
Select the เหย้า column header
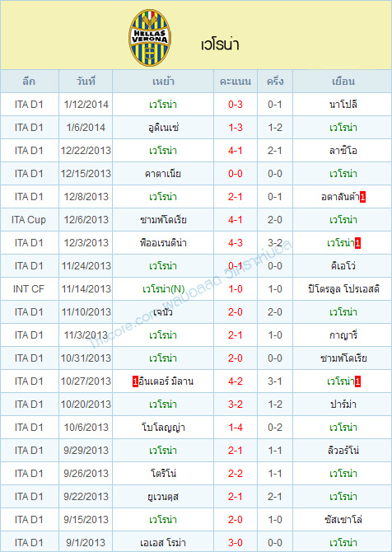pyautogui.click(x=163, y=82)
